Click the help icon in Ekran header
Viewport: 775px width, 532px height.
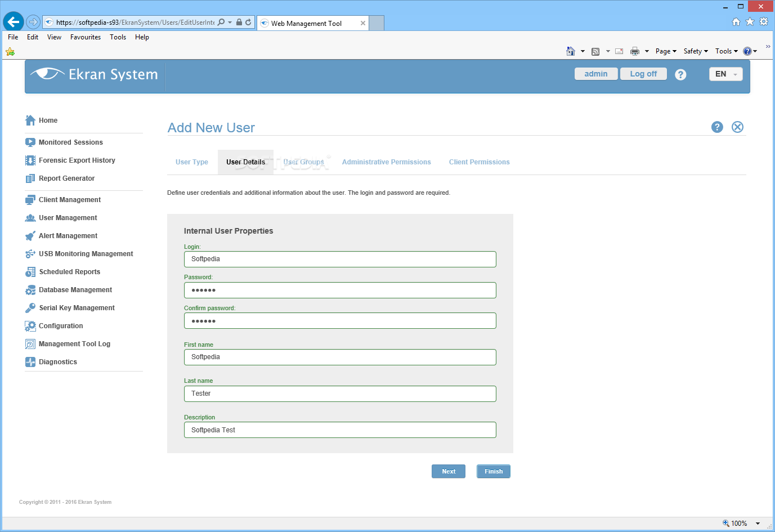click(680, 74)
